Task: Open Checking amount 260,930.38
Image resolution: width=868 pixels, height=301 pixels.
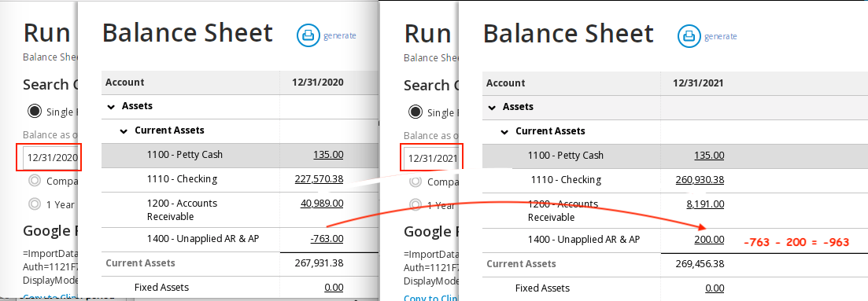Action: (x=700, y=180)
